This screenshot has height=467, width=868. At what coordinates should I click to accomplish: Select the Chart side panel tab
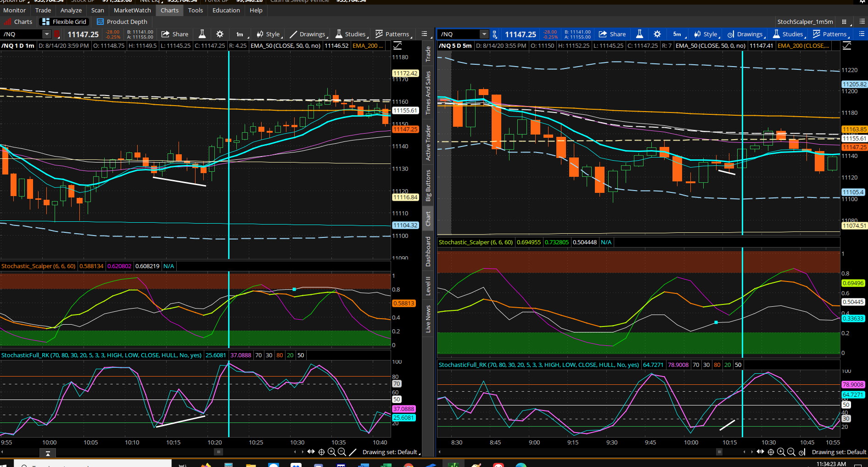tap(428, 219)
